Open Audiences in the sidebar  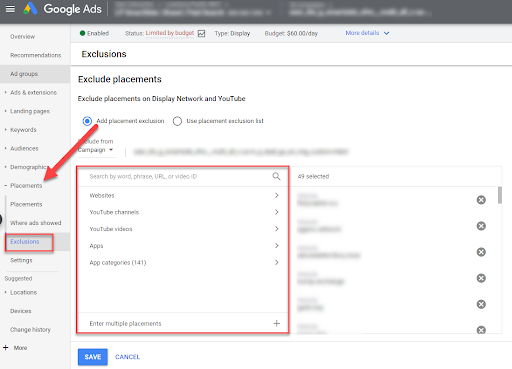pos(24,148)
